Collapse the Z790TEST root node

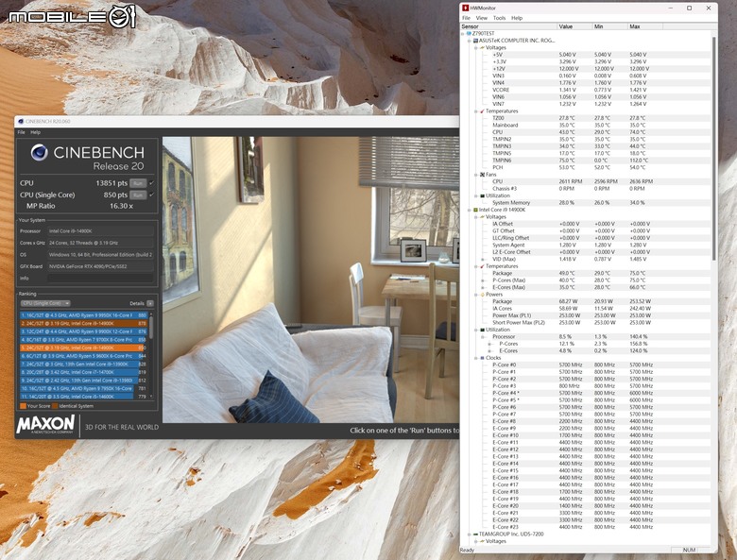462,33
